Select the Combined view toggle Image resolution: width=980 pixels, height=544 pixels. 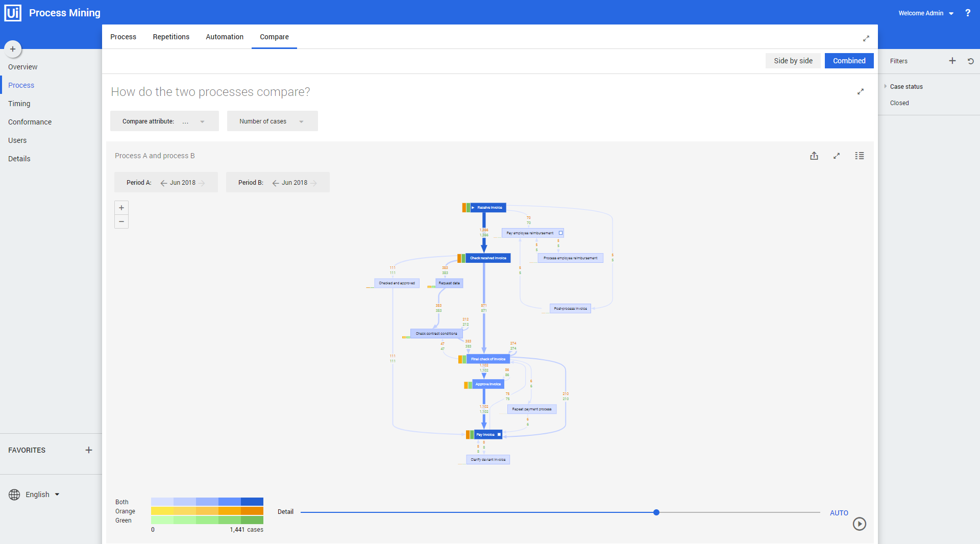click(x=849, y=61)
